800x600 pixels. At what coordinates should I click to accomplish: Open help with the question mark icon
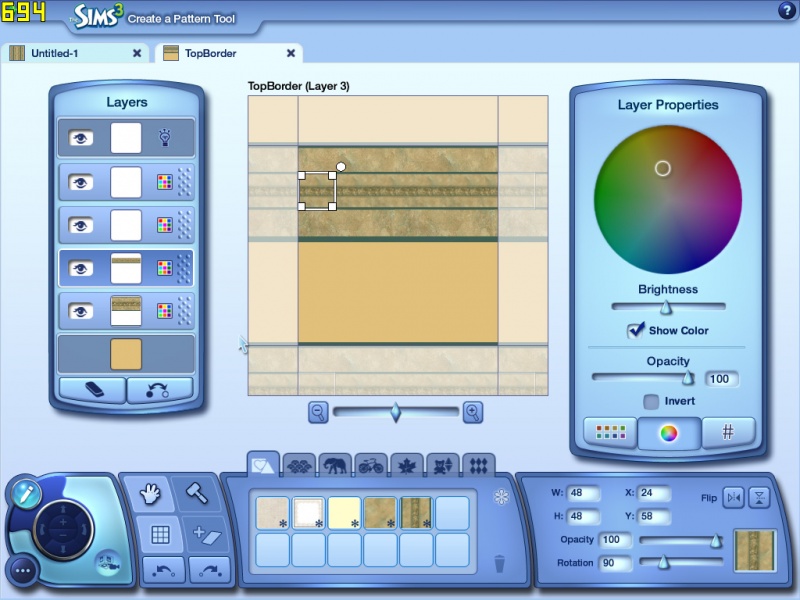click(x=785, y=11)
